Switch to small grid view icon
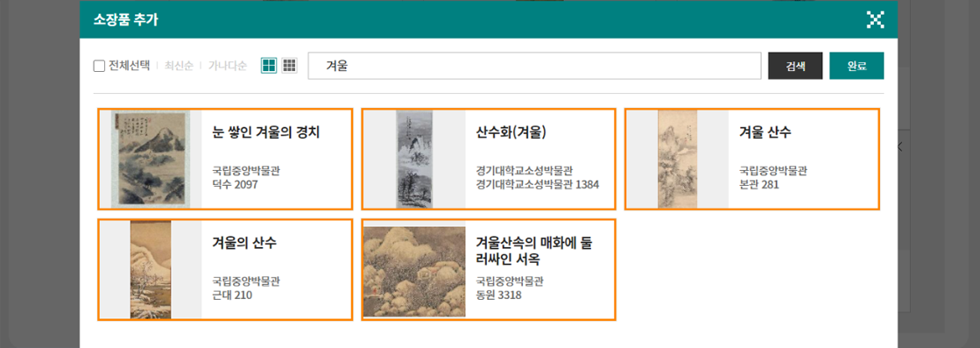The image size is (980, 348). pyautogui.click(x=289, y=66)
